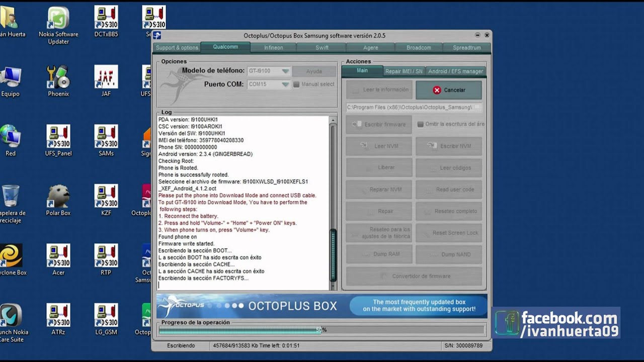
Task: Click the firmware file path field
Action: point(410,107)
